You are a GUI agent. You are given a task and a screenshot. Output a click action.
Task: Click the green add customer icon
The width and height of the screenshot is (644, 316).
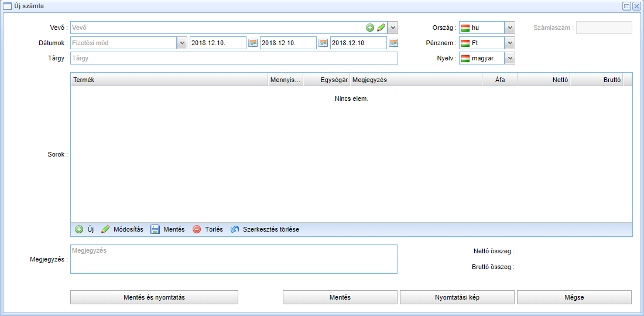tap(370, 28)
